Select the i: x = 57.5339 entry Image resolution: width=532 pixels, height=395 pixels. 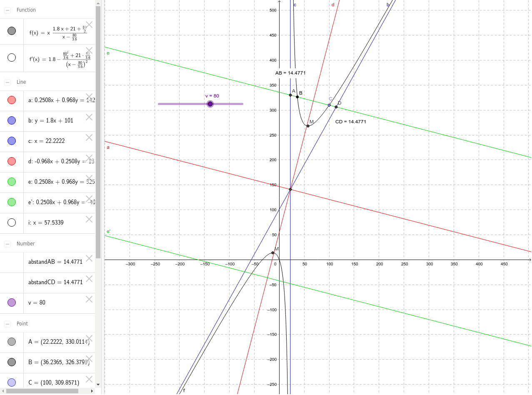pos(46,223)
